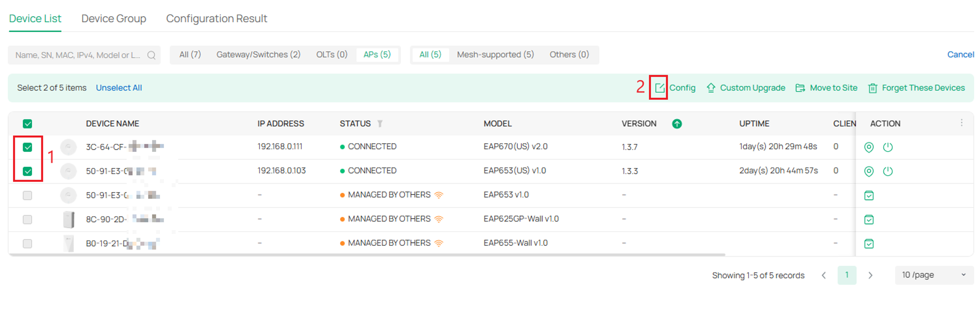Open the Configuration Result tab
The height and width of the screenshot is (318, 980).
216,19
